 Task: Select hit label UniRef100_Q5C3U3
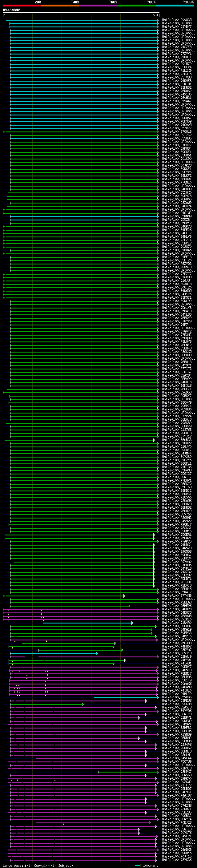click(x=176, y=643)
